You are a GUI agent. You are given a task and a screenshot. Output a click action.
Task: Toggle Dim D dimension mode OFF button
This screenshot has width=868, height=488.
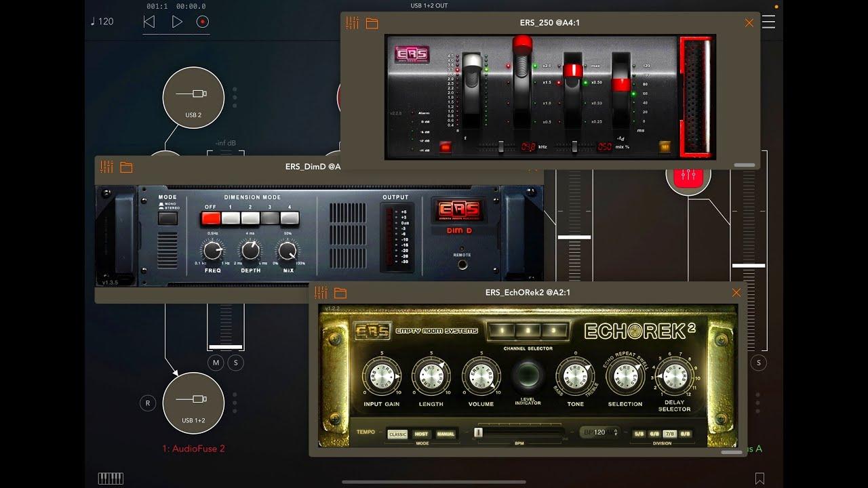click(x=211, y=218)
